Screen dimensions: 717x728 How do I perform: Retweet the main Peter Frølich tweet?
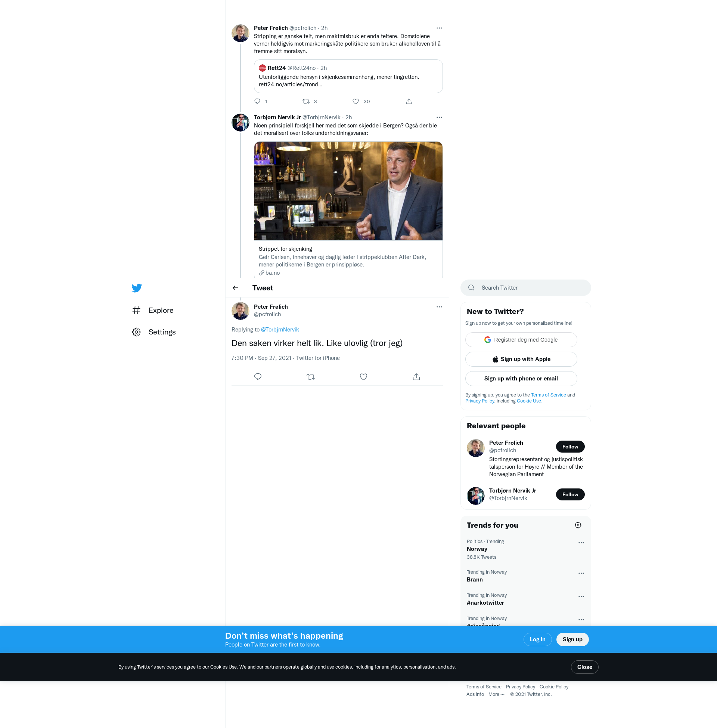[x=311, y=377]
